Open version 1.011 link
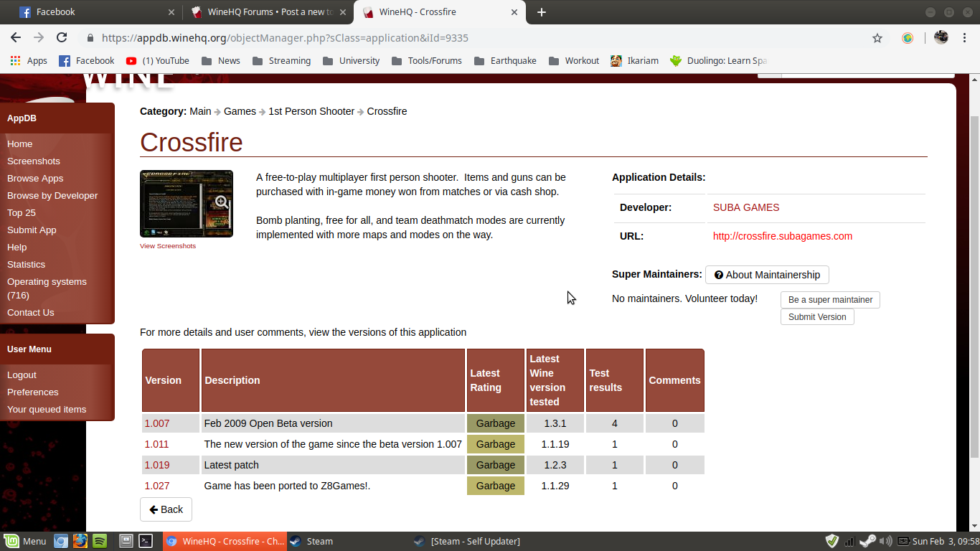 pos(157,444)
